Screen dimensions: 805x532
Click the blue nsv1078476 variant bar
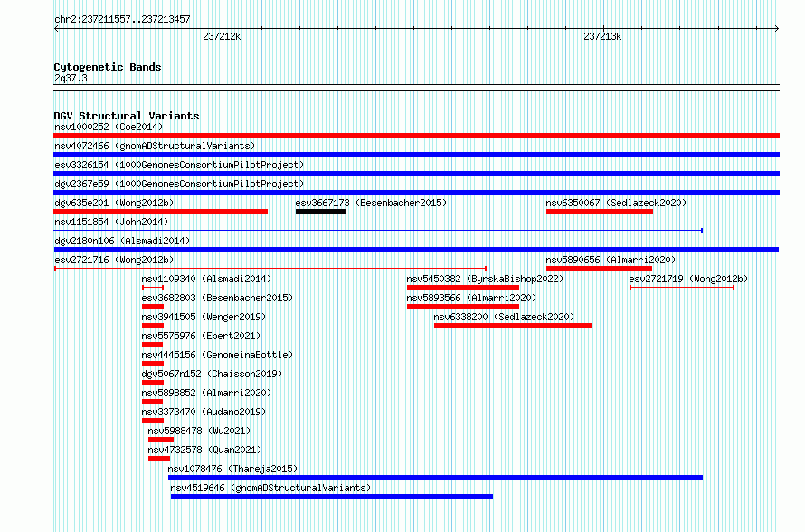click(x=435, y=478)
